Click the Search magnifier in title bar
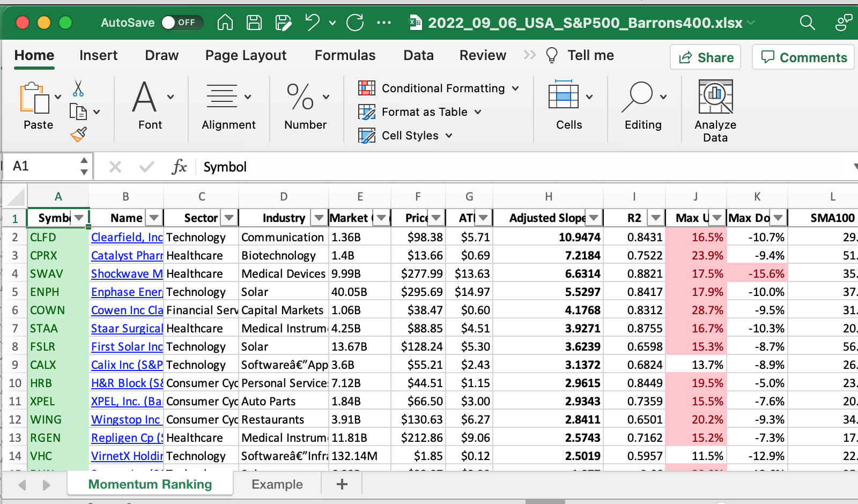 (x=807, y=23)
